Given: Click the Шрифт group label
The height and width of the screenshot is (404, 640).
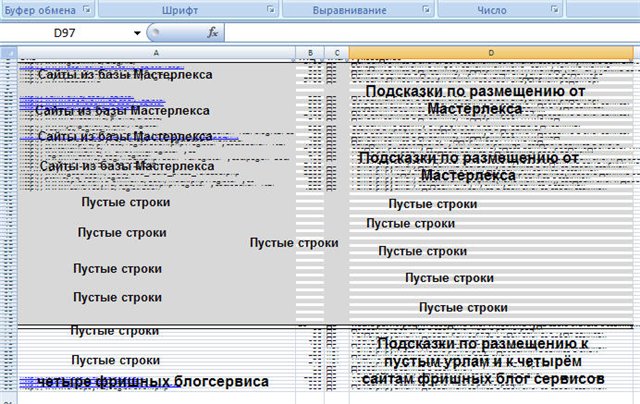Looking at the screenshot, I should [x=180, y=10].
